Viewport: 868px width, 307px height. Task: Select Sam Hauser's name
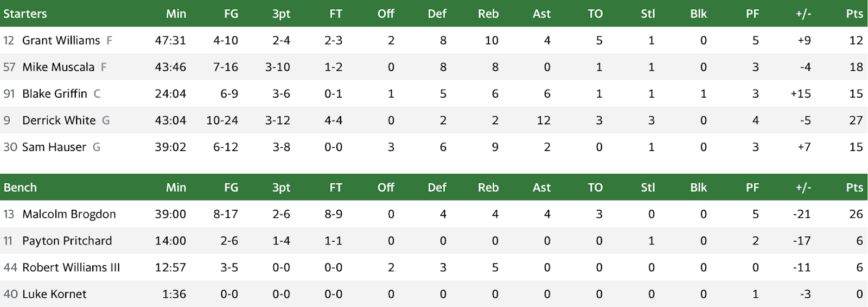click(x=54, y=147)
